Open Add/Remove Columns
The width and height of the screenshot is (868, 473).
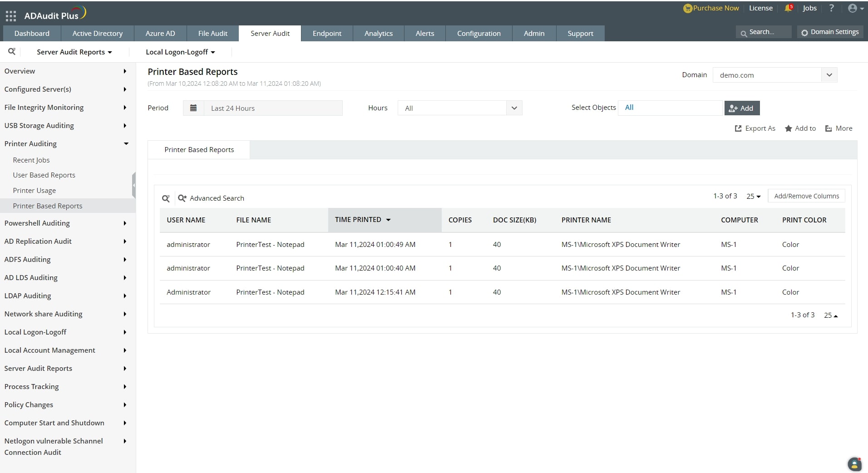point(806,196)
